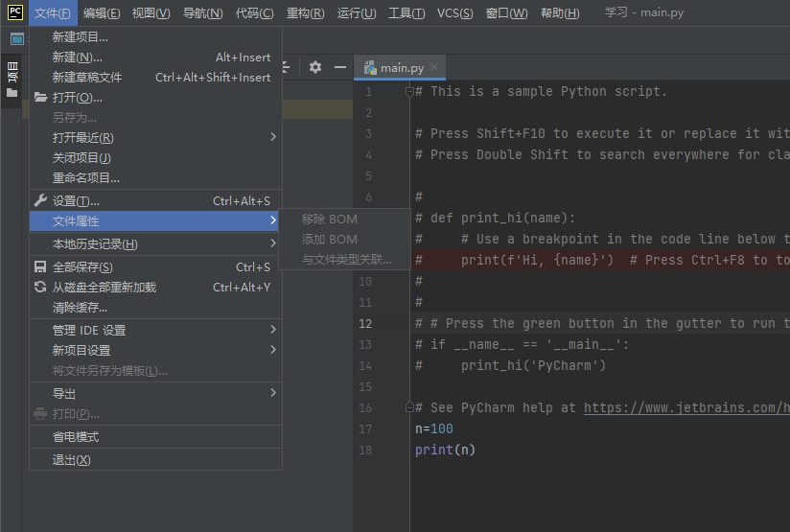Choose 全部保存 with the floppy disk icon

[82, 267]
